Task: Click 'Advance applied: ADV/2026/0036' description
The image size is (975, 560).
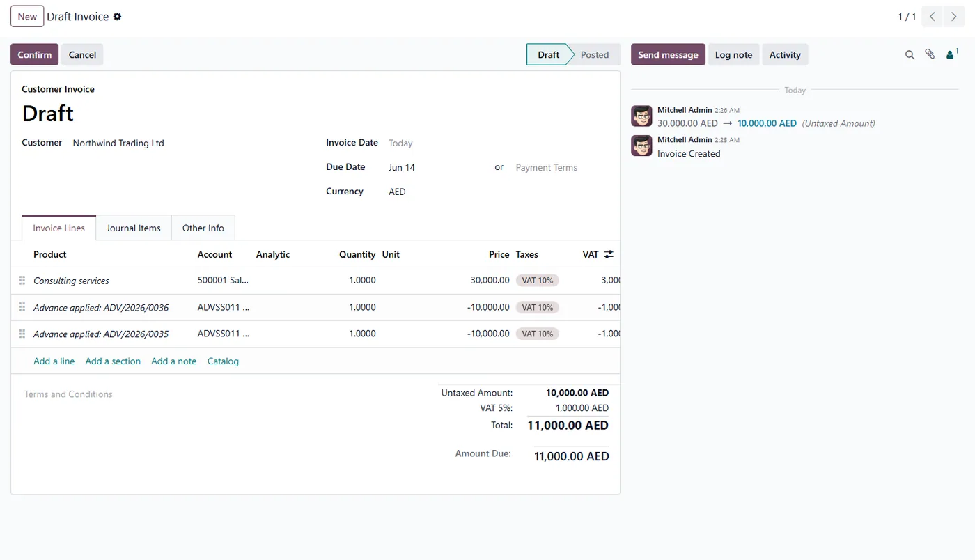Action: pos(101,307)
